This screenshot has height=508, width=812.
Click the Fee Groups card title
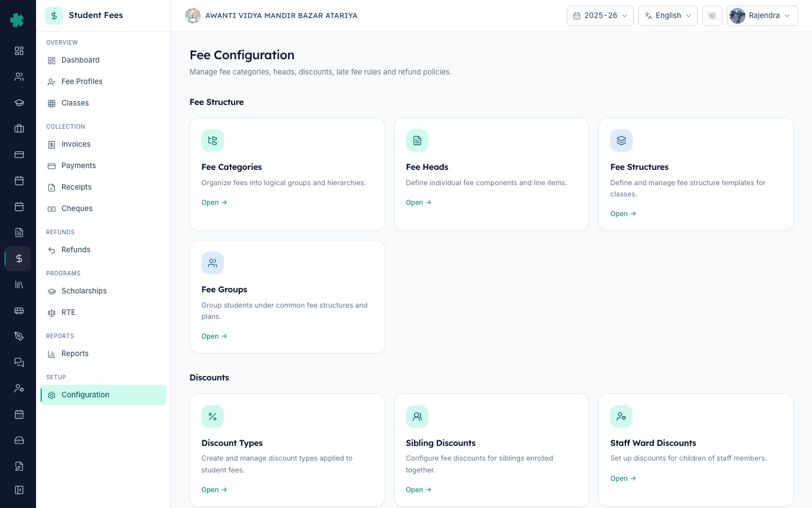pyautogui.click(x=224, y=290)
